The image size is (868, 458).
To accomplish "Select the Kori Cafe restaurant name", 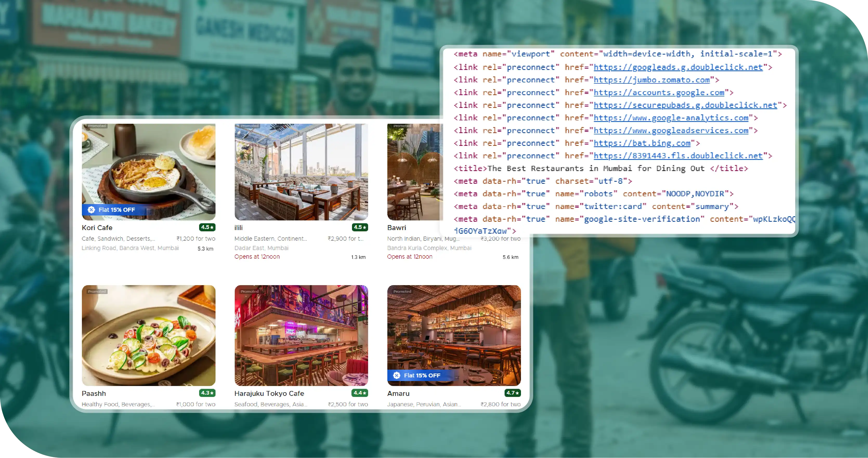I will click(97, 228).
